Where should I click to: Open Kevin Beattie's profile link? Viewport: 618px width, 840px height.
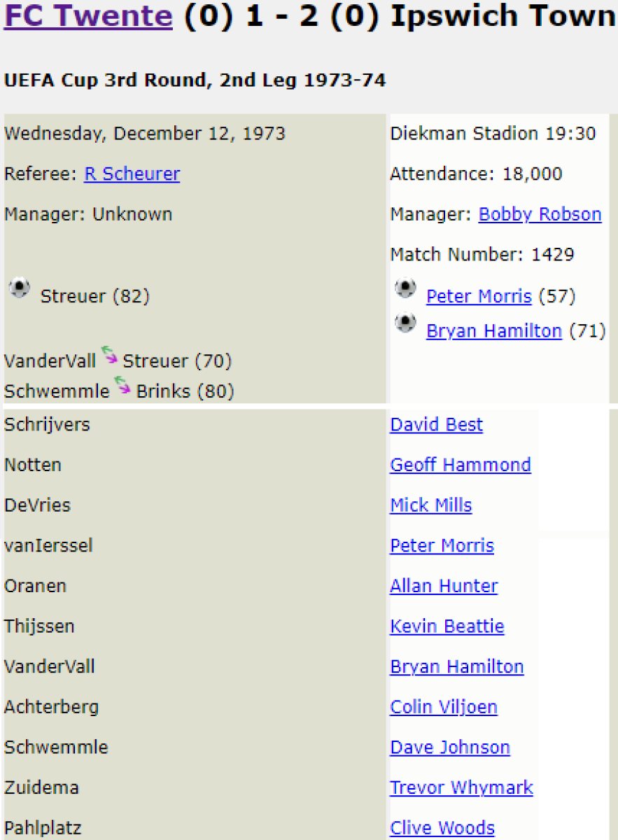click(x=447, y=626)
